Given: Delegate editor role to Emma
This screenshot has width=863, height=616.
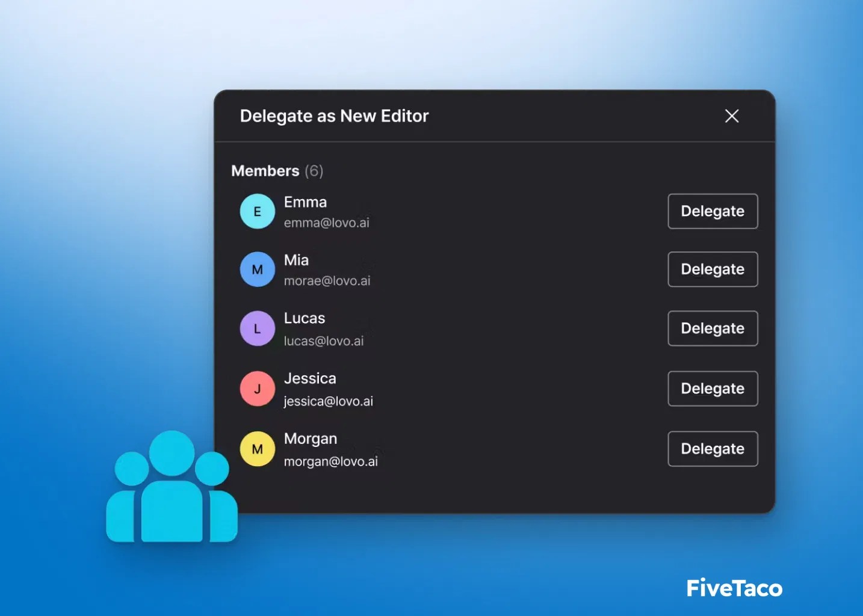Looking at the screenshot, I should click(x=713, y=211).
